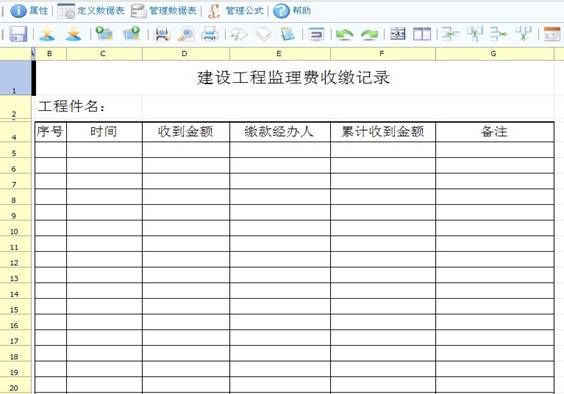The image size is (564, 394).
Task: Click the print preview magnifier icon
Action: (x=186, y=34)
